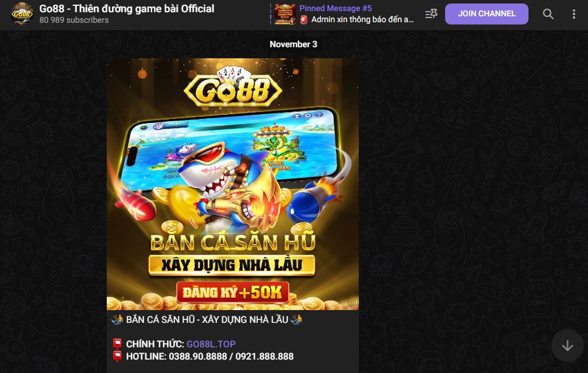Click the ĐĂNG KÝ +50K banner in the image

(233, 292)
